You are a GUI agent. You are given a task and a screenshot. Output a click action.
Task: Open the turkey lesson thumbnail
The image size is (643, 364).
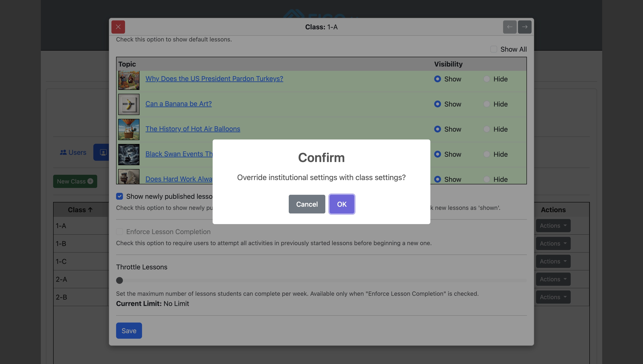[x=129, y=80]
